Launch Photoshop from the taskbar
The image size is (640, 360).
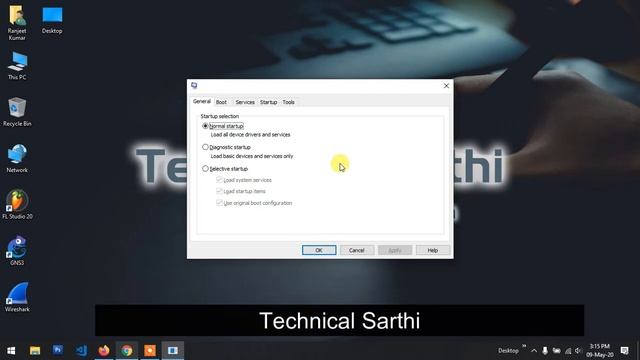tap(58, 351)
